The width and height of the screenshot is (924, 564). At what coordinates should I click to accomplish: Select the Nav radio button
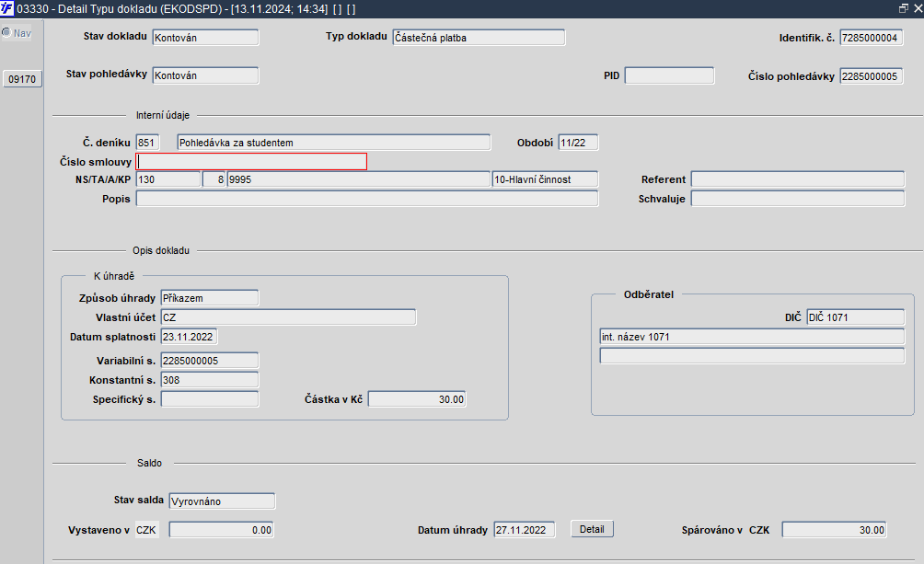click(x=6, y=33)
